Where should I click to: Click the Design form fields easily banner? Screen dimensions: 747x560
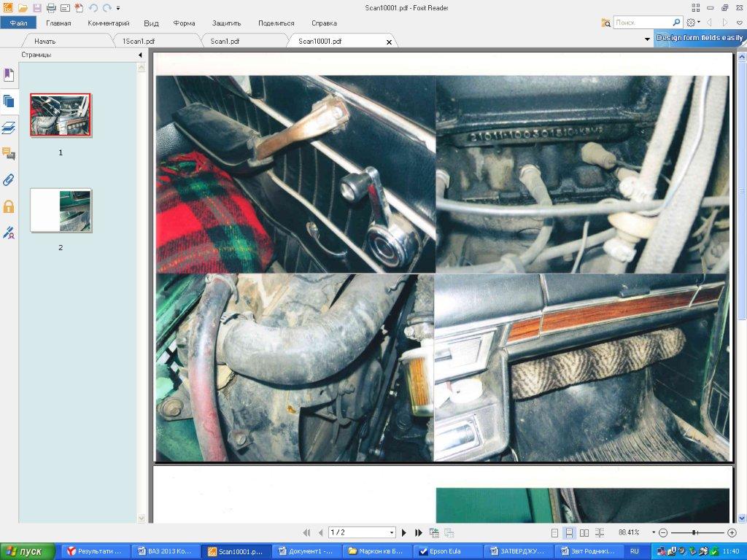pyautogui.click(x=700, y=38)
